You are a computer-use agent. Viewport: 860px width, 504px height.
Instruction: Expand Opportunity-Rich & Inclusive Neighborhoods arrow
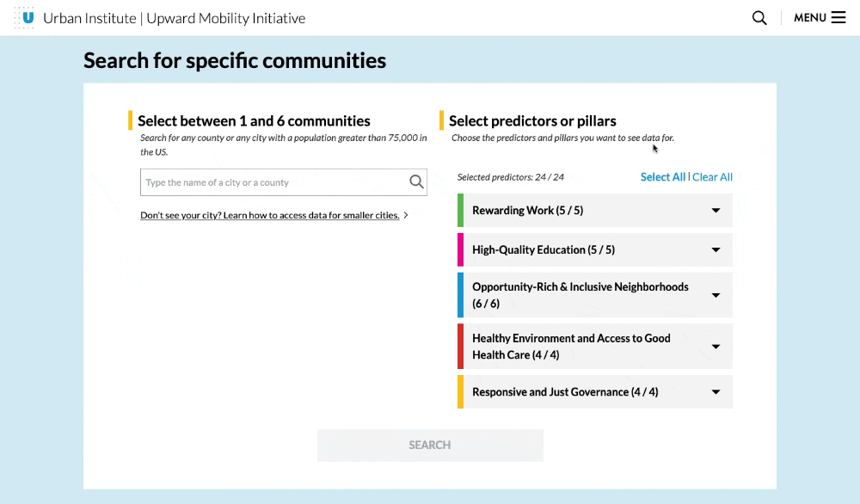point(716,295)
